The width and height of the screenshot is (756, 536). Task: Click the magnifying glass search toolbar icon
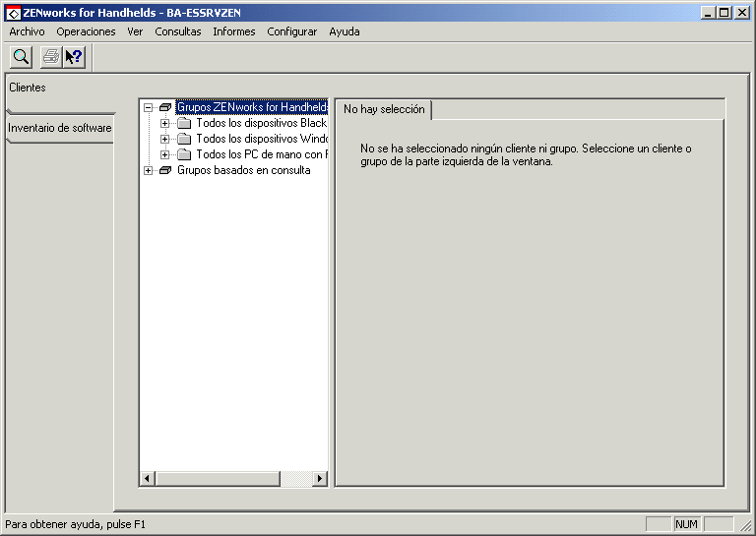point(22,57)
